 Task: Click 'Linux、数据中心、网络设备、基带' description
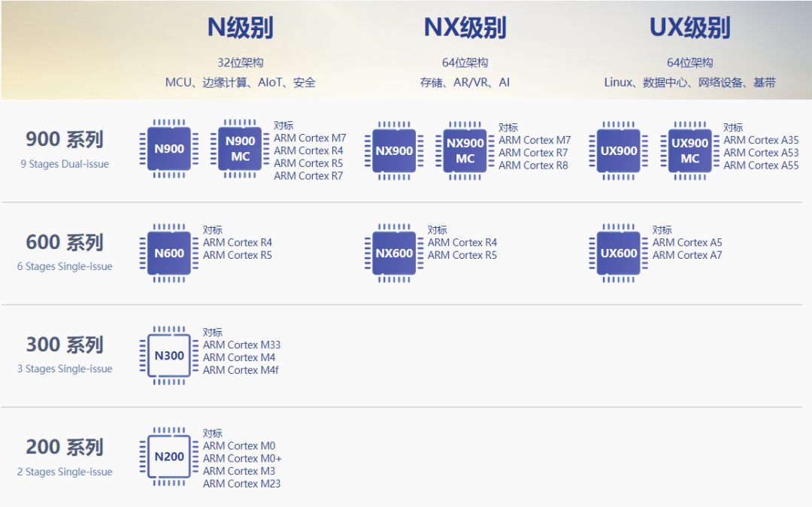tap(689, 82)
